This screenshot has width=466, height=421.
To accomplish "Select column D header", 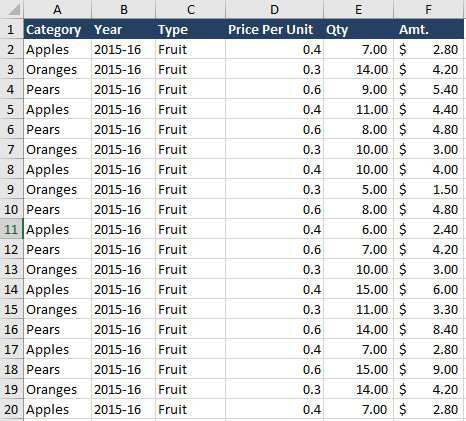I will [x=274, y=9].
